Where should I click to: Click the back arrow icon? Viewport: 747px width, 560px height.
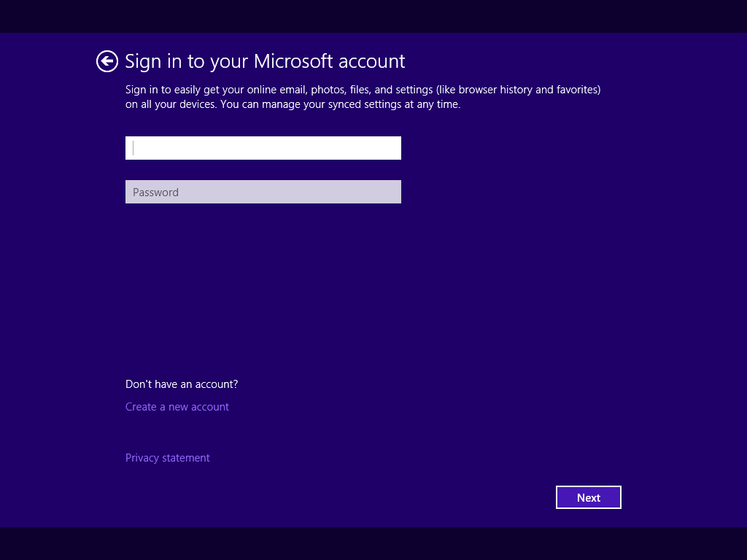click(107, 61)
